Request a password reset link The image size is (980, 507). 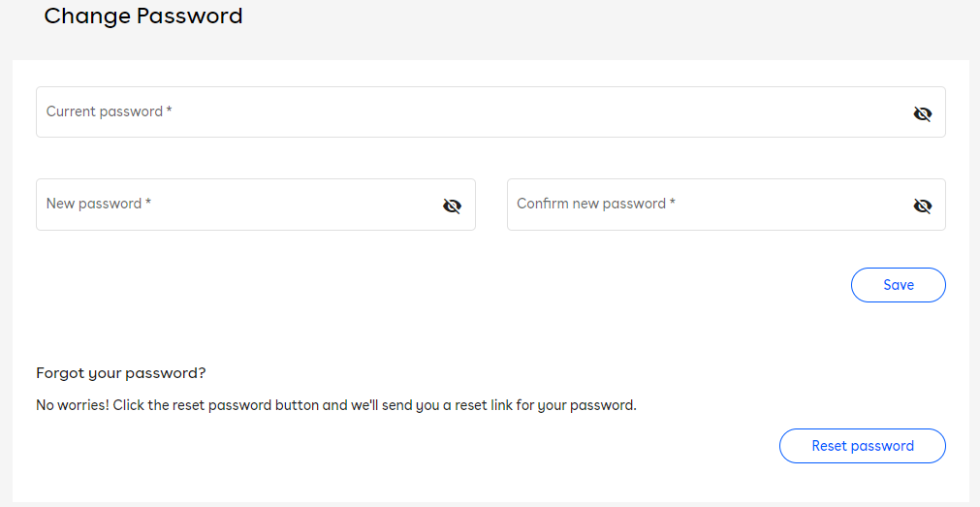[x=862, y=446]
